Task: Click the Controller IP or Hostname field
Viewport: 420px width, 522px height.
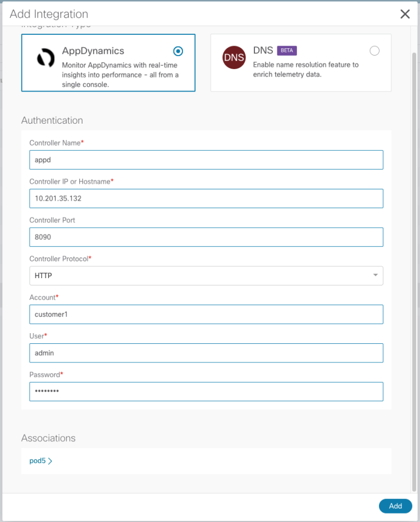Action: [x=206, y=198]
